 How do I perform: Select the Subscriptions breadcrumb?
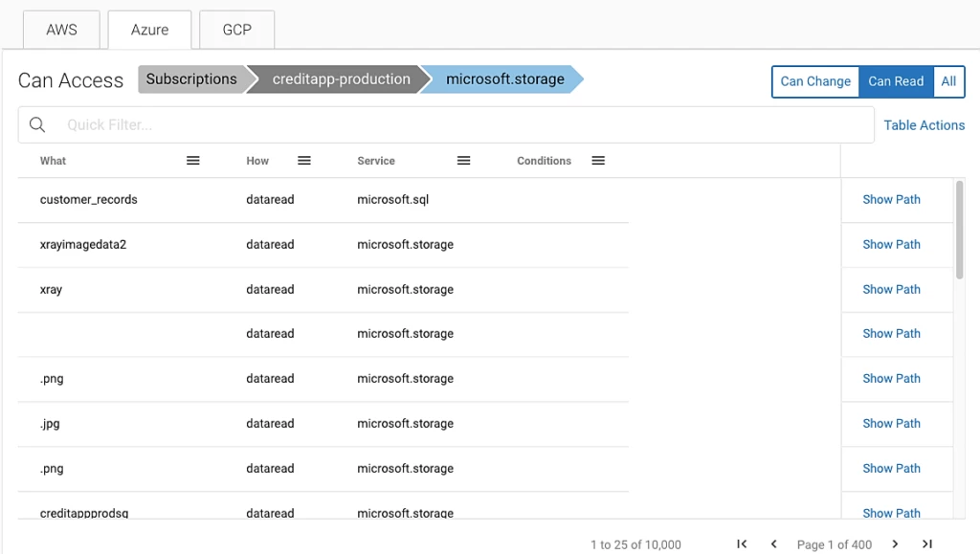coord(192,79)
